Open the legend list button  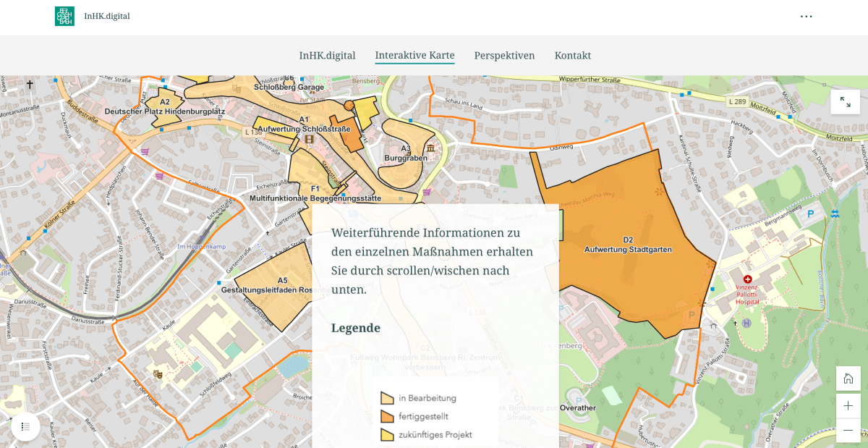25,426
